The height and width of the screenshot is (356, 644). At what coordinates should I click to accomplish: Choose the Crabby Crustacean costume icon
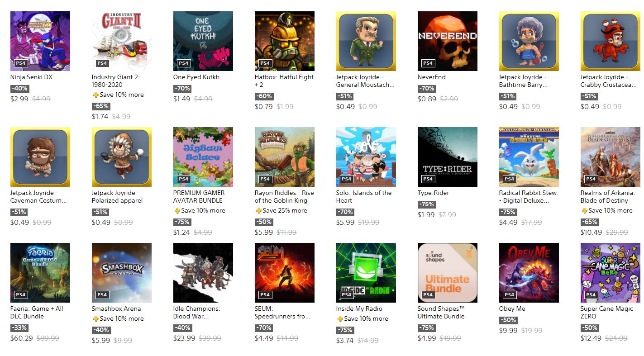(611, 41)
